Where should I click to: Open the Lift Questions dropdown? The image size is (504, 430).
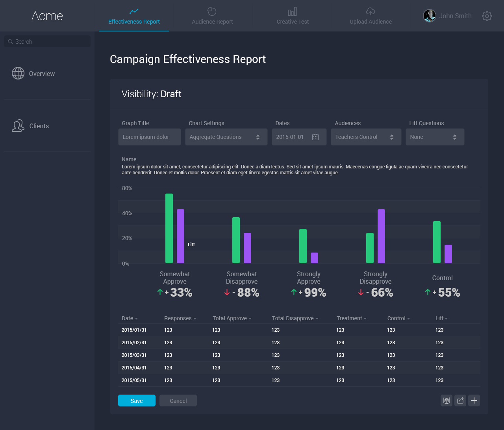[x=435, y=137]
